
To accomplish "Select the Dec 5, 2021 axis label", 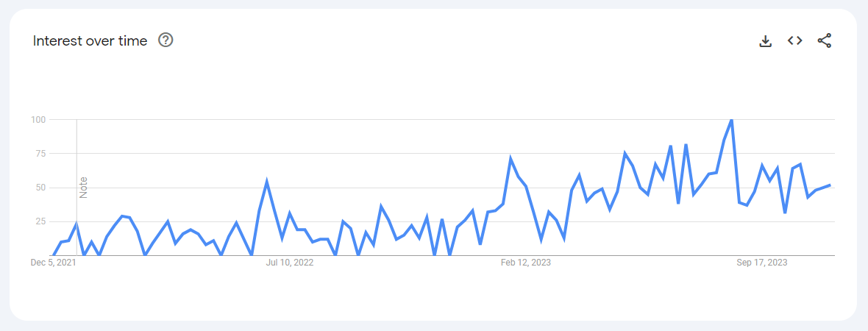I will tap(54, 263).
